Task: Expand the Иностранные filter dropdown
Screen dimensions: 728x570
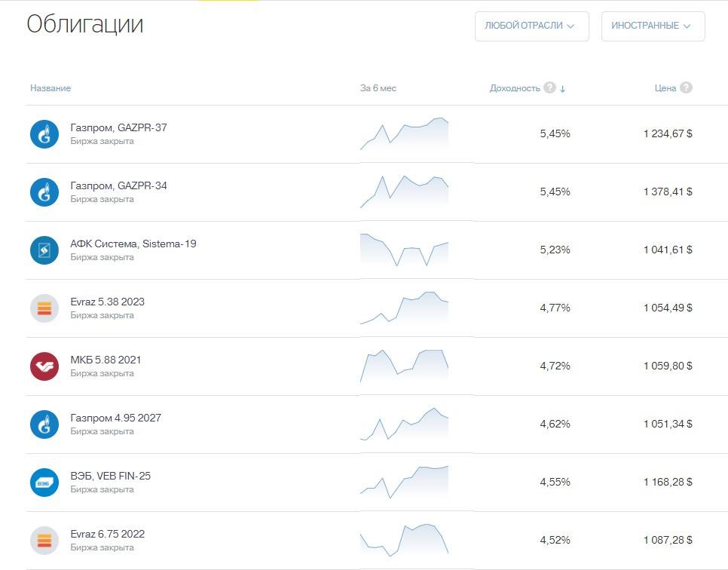Action: (x=653, y=26)
